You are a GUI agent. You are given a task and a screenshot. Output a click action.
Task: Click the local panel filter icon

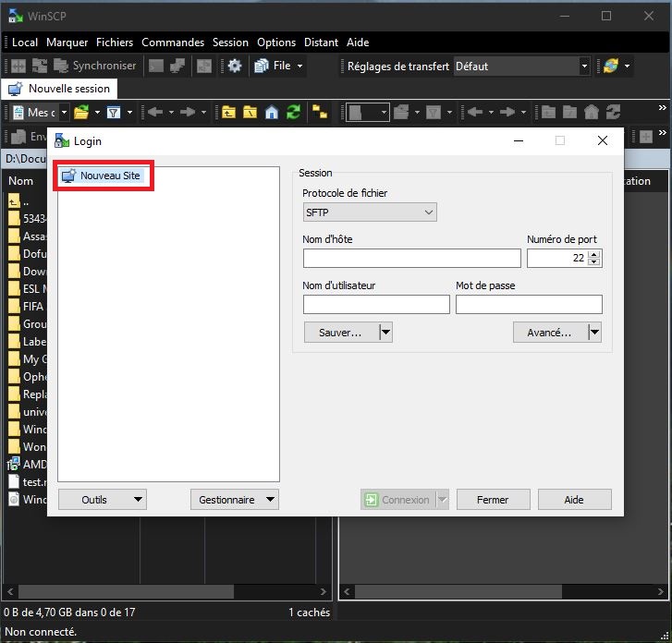click(114, 113)
